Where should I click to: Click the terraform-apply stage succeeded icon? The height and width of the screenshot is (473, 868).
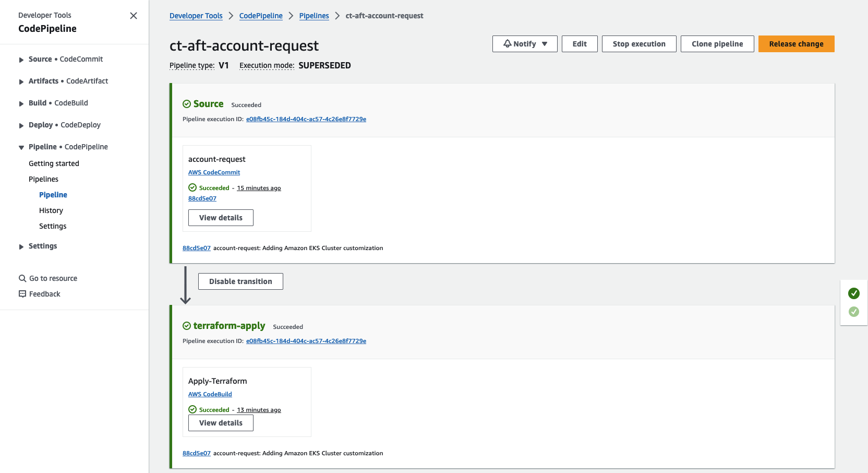[x=187, y=326]
